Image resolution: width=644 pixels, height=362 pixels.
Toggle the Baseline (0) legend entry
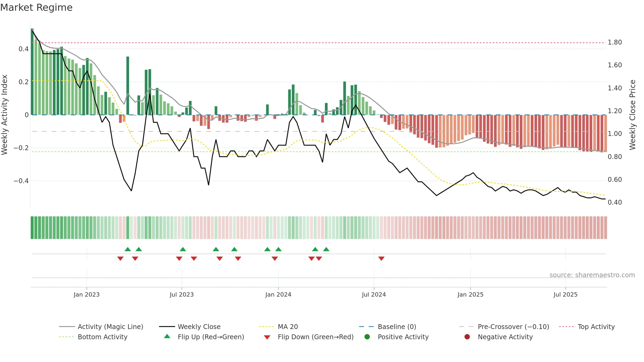pyautogui.click(x=388, y=327)
